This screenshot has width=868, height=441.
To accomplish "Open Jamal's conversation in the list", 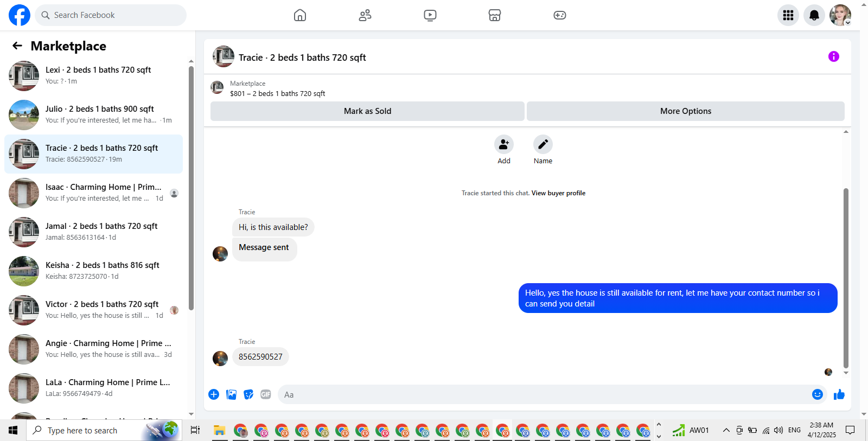I will [x=94, y=232].
